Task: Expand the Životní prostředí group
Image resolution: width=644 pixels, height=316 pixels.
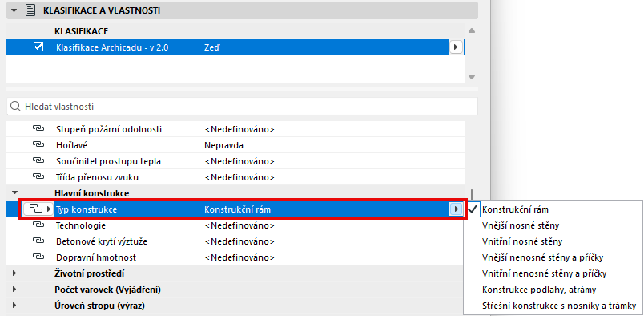Action: [x=15, y=273]
